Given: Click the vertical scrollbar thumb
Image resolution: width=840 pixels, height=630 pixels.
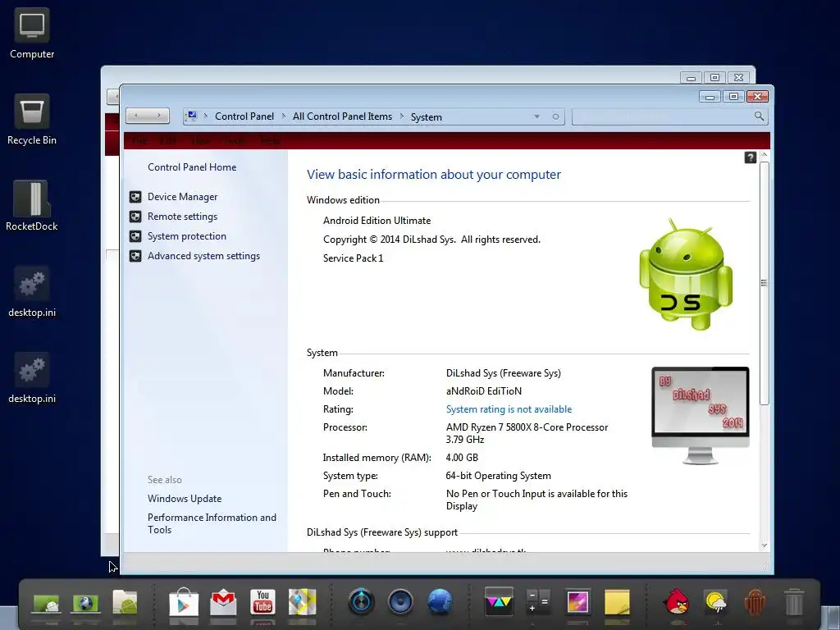Looking at the screenshot, I should (x=764, y=283).
